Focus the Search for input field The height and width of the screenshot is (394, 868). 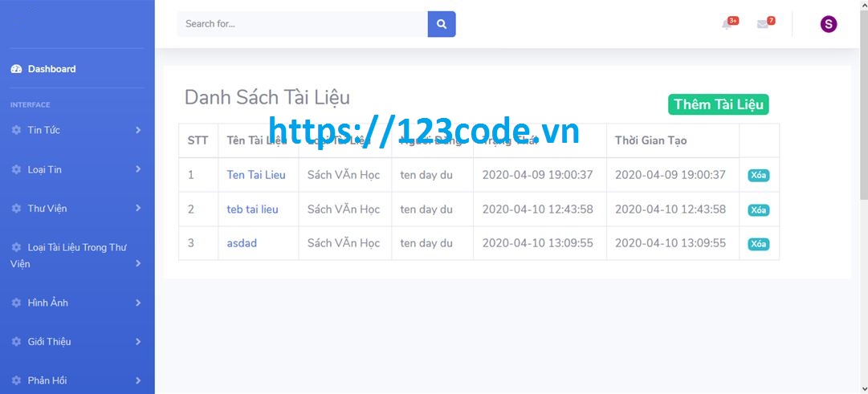302,24
